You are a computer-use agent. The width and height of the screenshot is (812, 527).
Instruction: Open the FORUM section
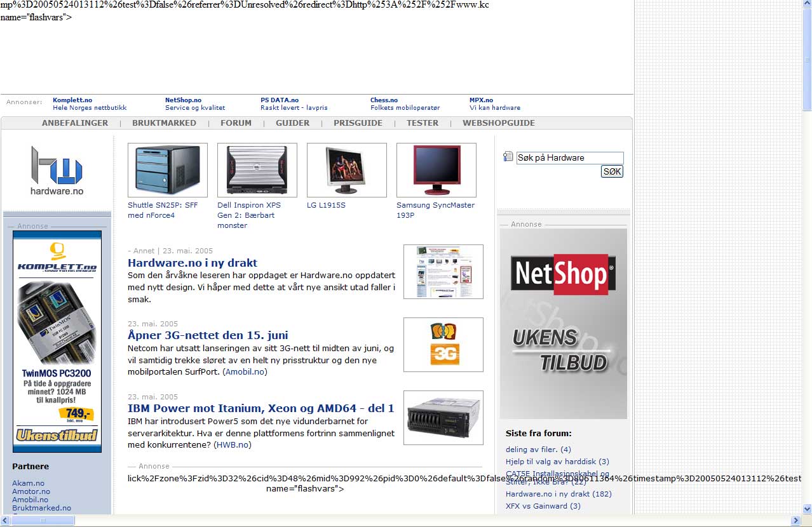(x=236, y=123)
